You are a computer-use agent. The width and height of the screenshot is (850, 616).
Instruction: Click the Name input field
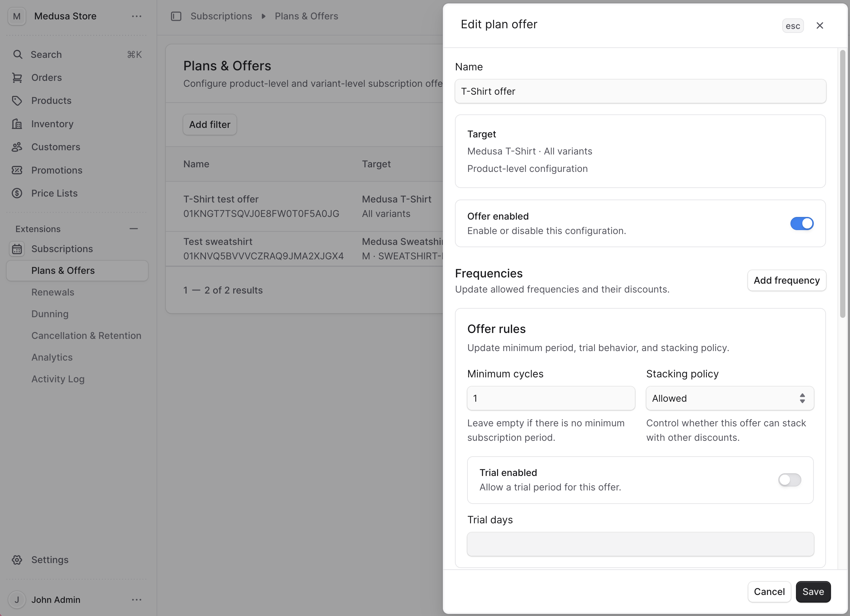[x=640, y=91]
